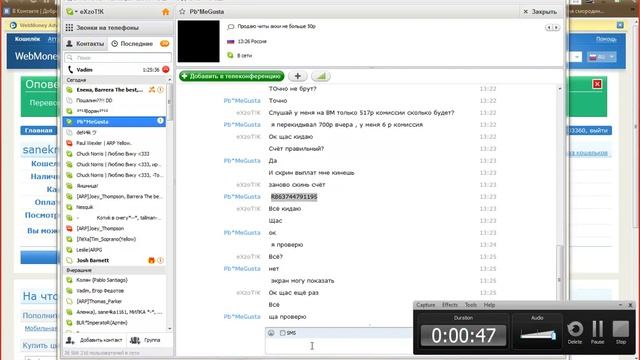
Task: Click the В сети online status icon
Action: tap(230, 56)
